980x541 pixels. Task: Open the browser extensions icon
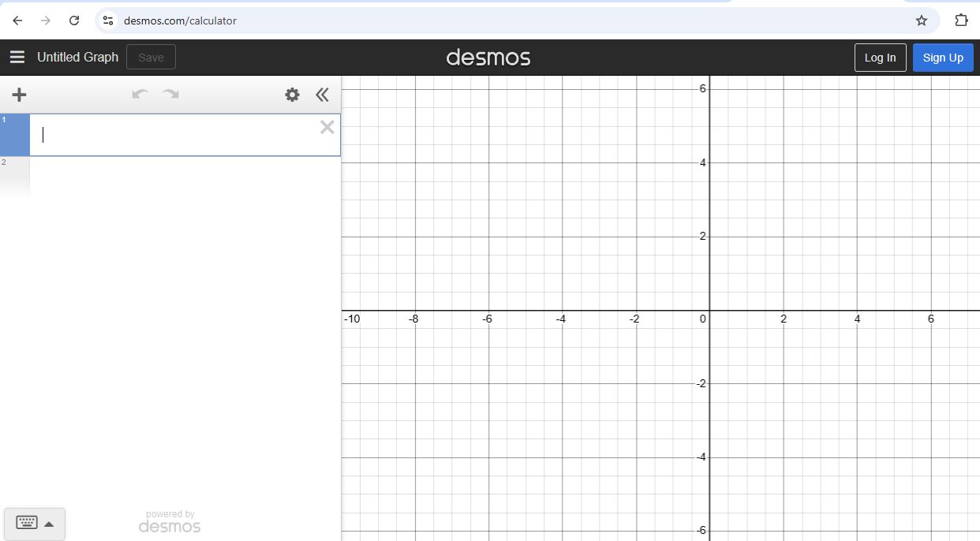[961, 20]
